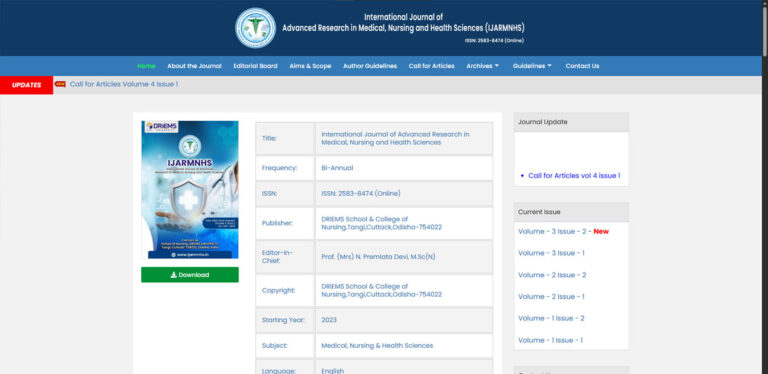768x374 pixels.
Task: Open the Editorial Board page
Action: point(255,66)
